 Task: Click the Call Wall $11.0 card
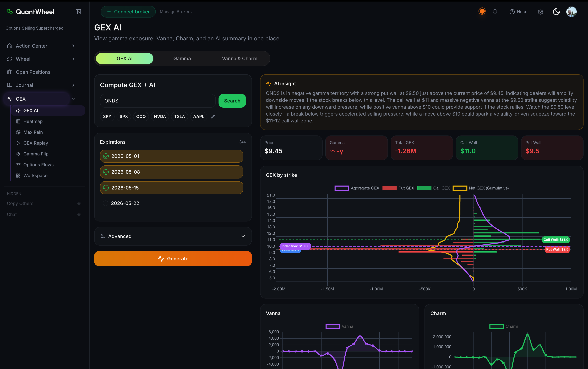point(487,148)
